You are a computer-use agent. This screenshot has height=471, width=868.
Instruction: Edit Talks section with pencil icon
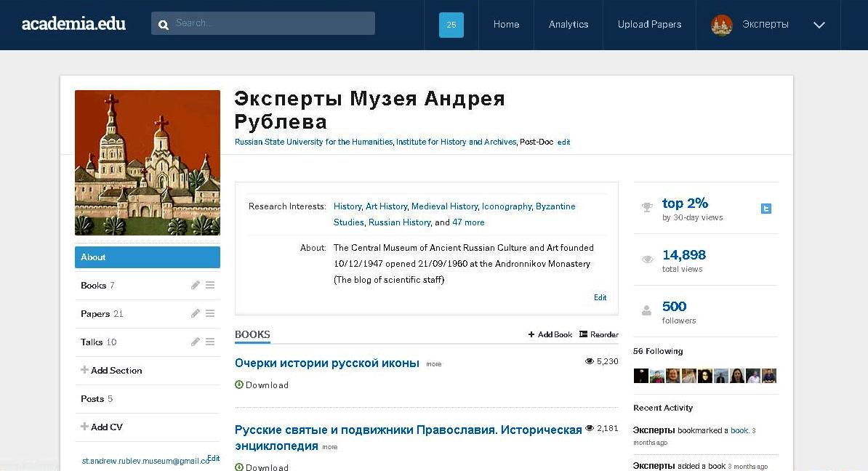click(x=195, y=342)
